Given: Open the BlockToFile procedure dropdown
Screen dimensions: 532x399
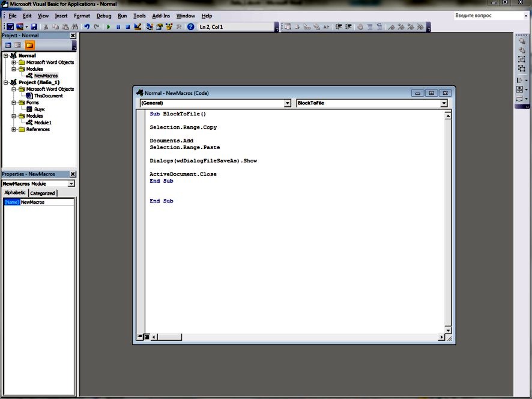Looking at the screenshot, I should [x=444, y=103].
